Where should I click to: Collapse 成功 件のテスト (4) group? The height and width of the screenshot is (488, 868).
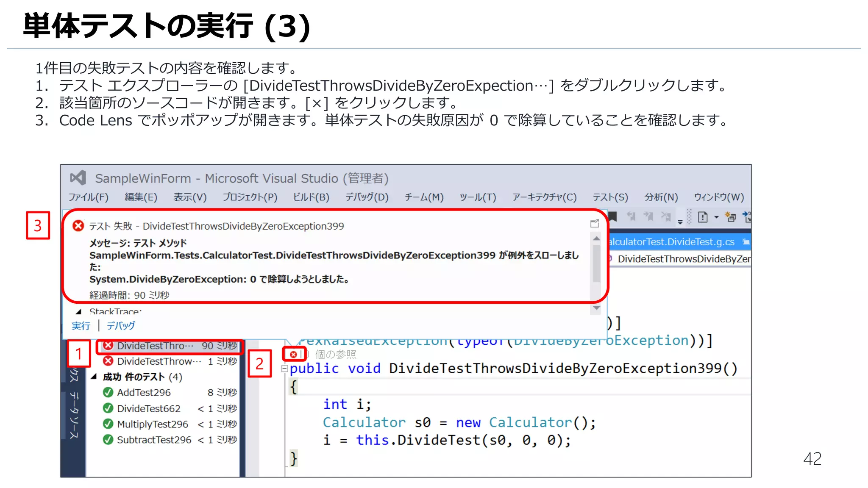click(94, 376)
